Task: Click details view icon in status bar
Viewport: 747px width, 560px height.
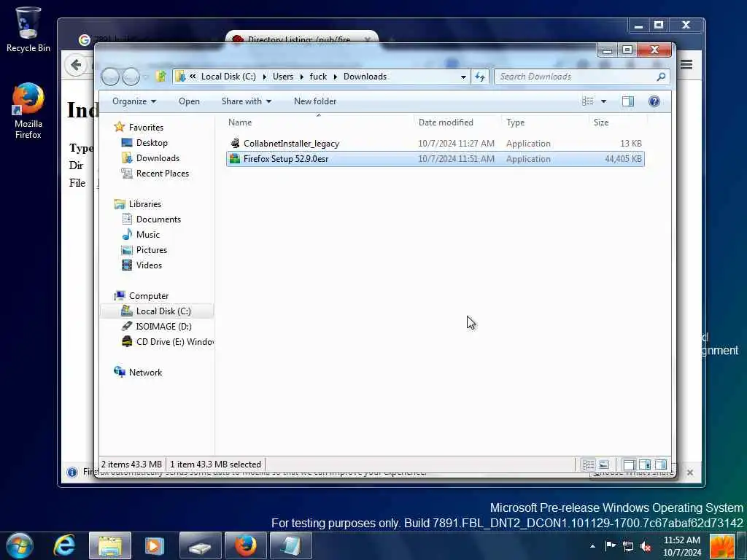Action: (589, 464)
